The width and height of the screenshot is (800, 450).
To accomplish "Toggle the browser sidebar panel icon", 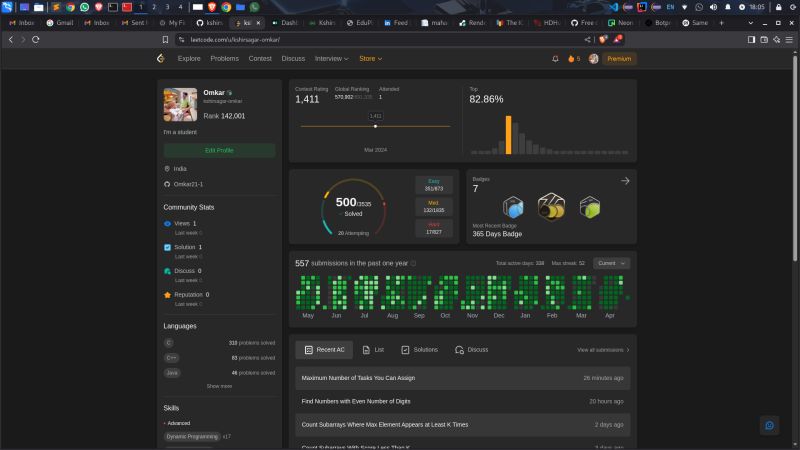I will 752,39.
